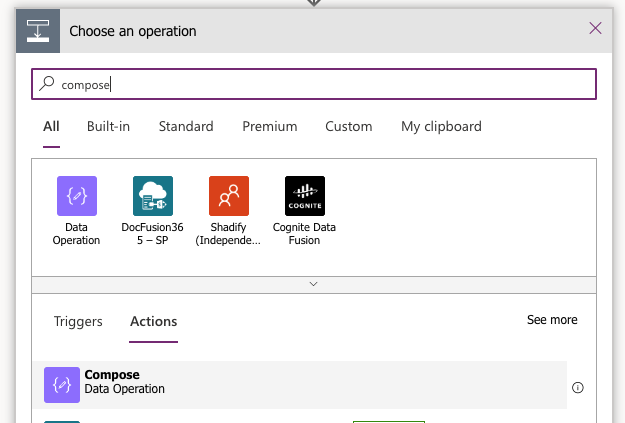Filter by Built-in connectors tab
This screenshot has height=423, width=625.
click(x=108, y=127)
